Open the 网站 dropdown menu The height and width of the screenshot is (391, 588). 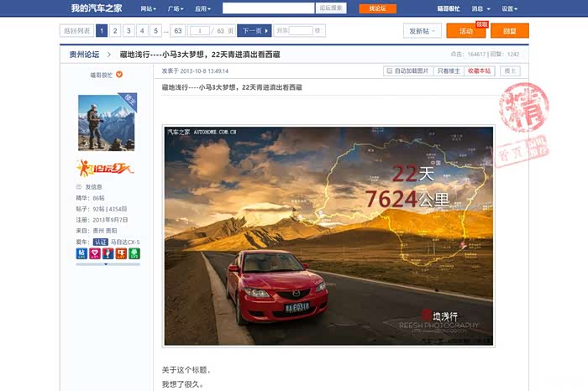[x=148, y=8]
